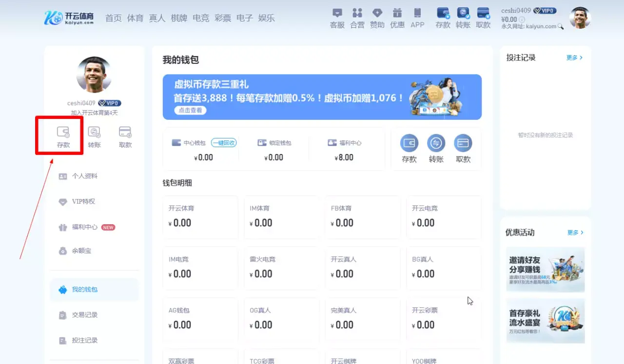Click the small avatar in the top bar
Image resolution: width=624 pixels, height=364 pixels.
[x=580, y=18]
